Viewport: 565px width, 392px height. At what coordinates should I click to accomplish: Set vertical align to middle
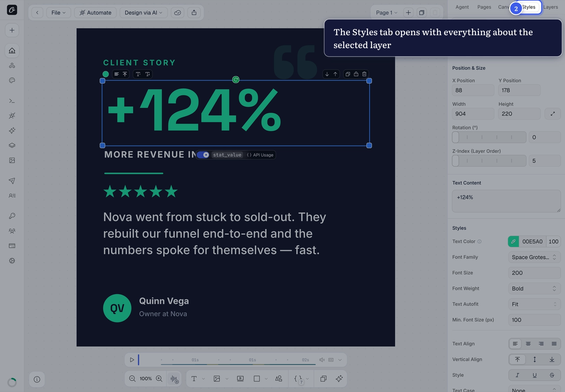[535, 359]
